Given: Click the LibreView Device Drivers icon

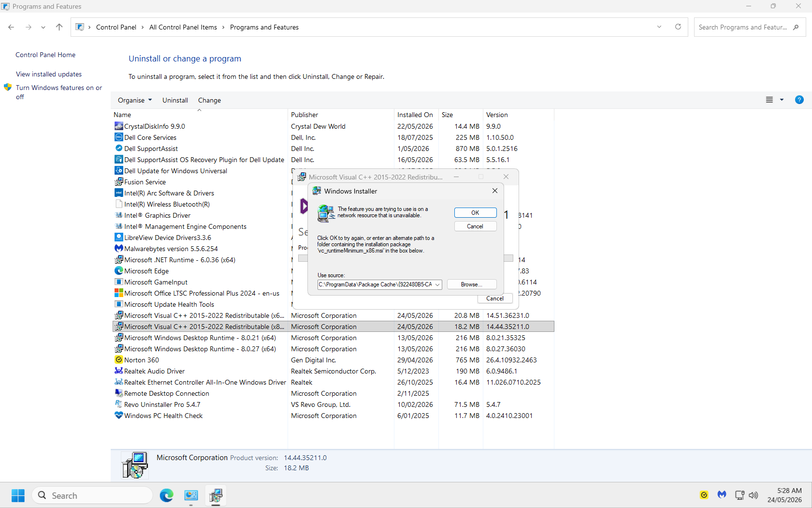Looking at the screenshot, I should pos(119,237).
